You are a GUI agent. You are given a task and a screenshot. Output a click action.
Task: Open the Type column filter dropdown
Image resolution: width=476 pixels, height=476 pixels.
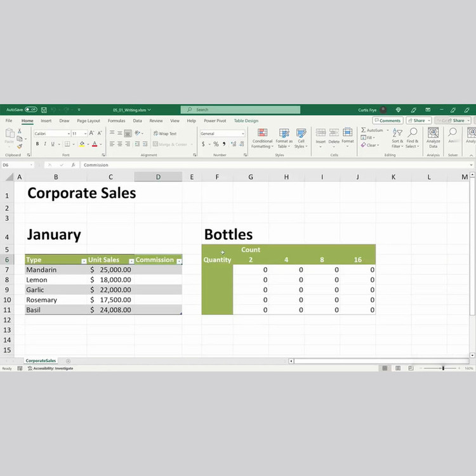click(84, 261)
